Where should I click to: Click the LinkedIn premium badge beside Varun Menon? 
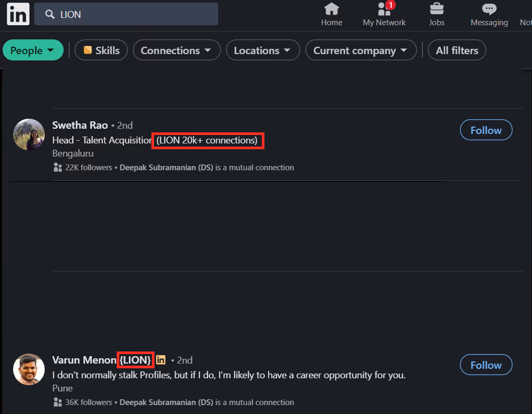(161, 360)
